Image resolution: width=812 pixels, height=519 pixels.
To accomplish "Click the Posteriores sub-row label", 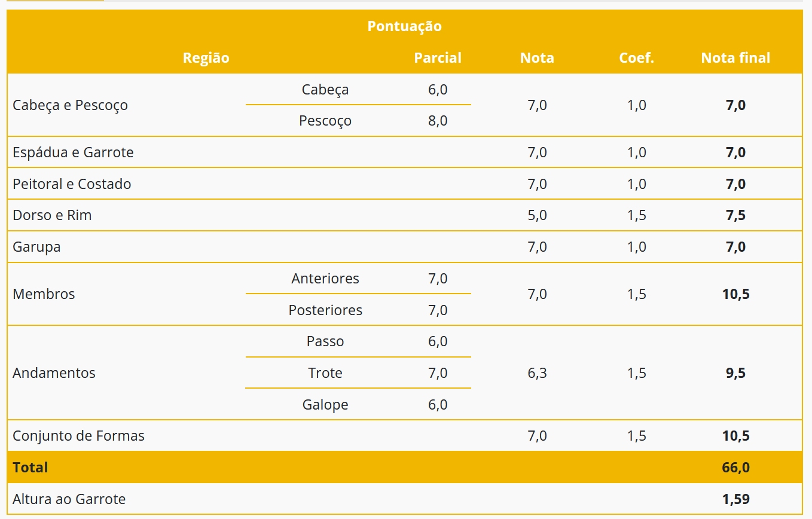I will pyautogui.click(x=325, y=310).
